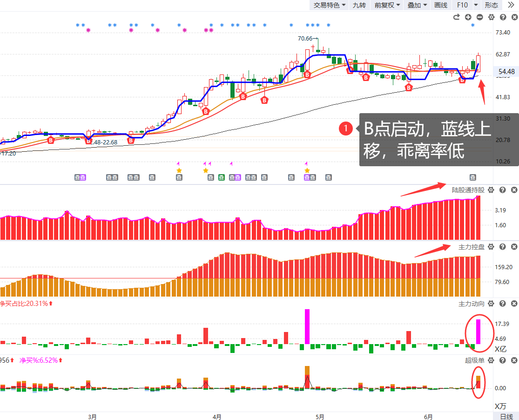The height and width of the screenshot is (420, 519).
Task: Open the dropdown arrow next to F10
Action: [476, 5]
